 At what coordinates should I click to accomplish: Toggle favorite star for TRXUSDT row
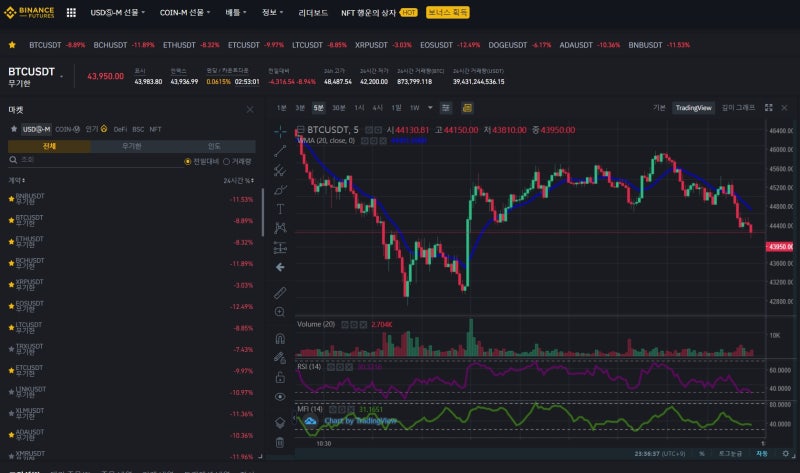tap(11, 350)
